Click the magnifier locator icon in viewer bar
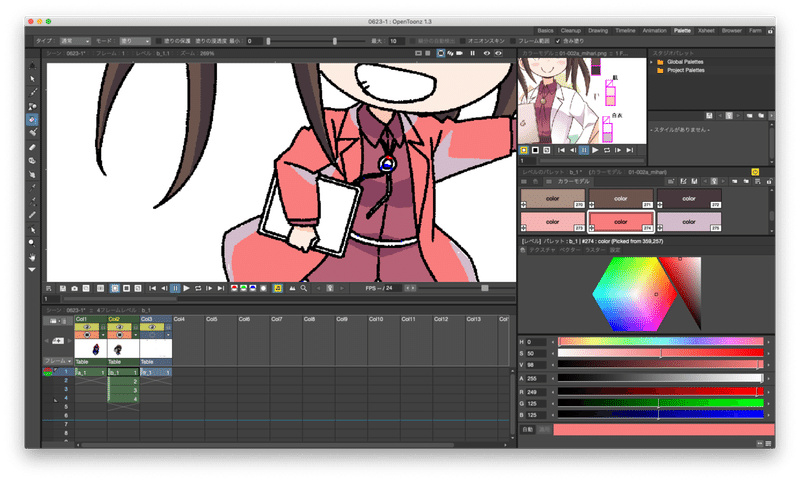 pyautogui.click(x=304, y=289)
